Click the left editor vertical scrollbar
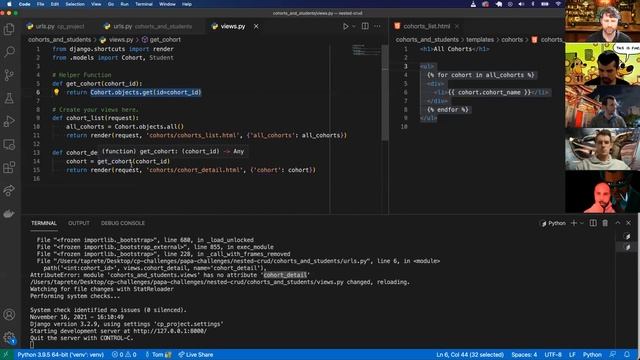The width and height of the screenshot is (640, 360). [385, 93]
